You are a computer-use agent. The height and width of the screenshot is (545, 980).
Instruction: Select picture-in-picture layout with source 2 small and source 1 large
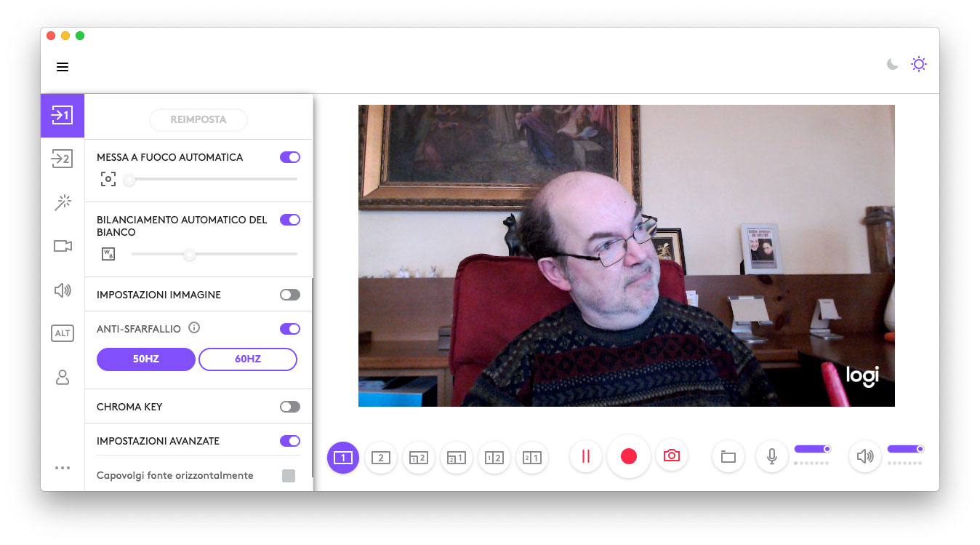(x=457, y=458)
